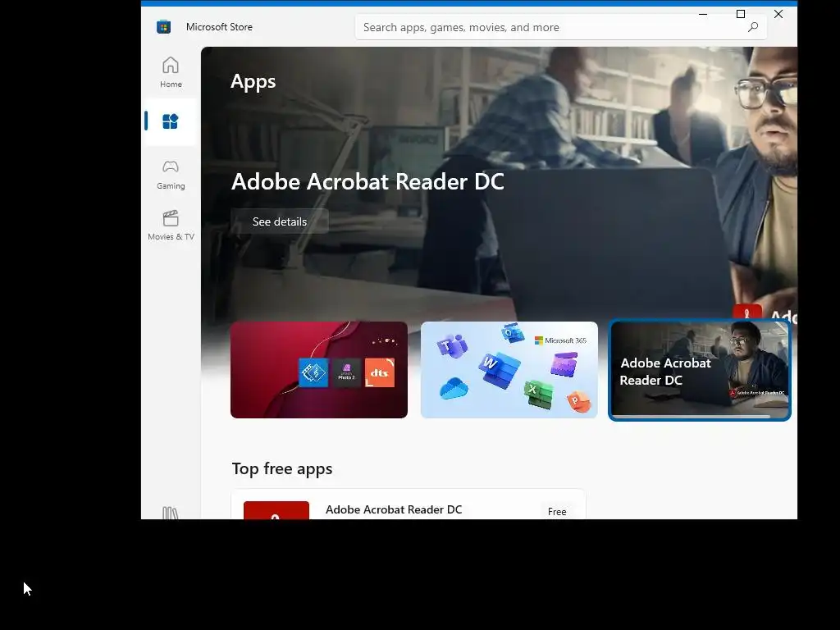Open the Gaming section
840x630 pixels.
[x=171, y=175]
